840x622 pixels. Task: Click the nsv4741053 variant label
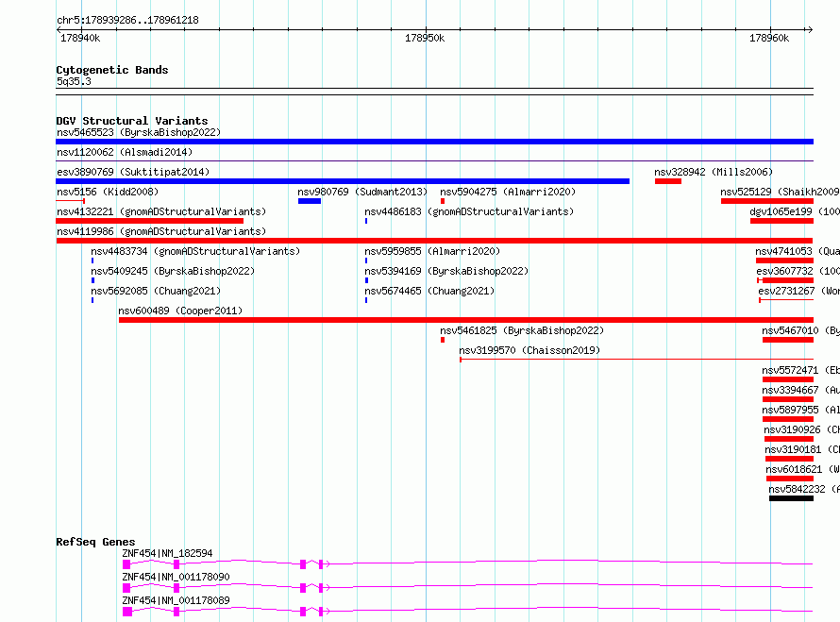click(798, 251)
